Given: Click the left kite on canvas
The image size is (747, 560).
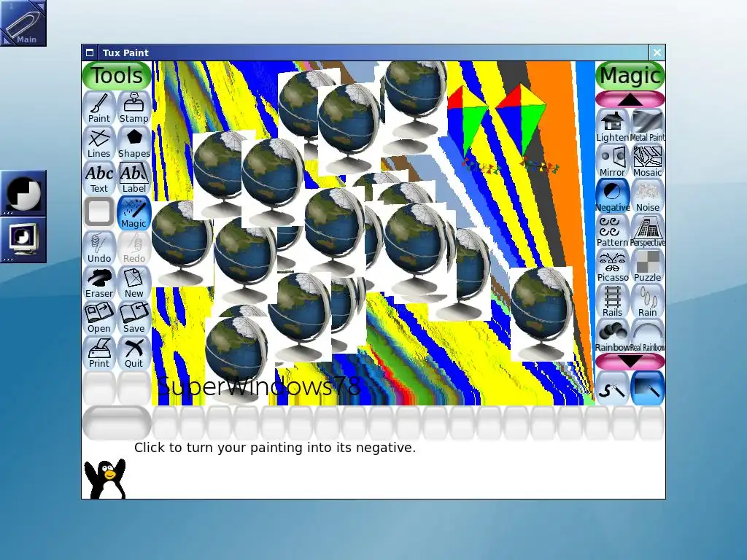Looking at the screenshot, I should (472, 128).
